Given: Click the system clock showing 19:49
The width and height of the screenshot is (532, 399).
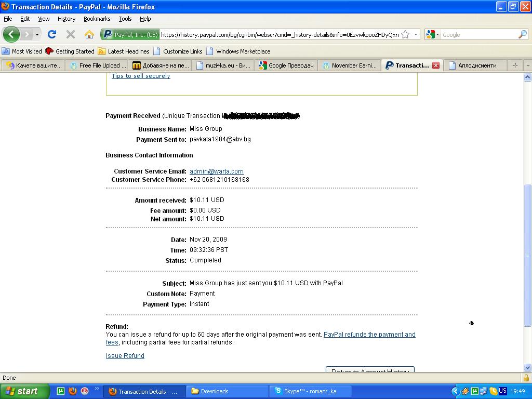Looking at the screenshot, I should pyautogui.click(x=518, y=392).
